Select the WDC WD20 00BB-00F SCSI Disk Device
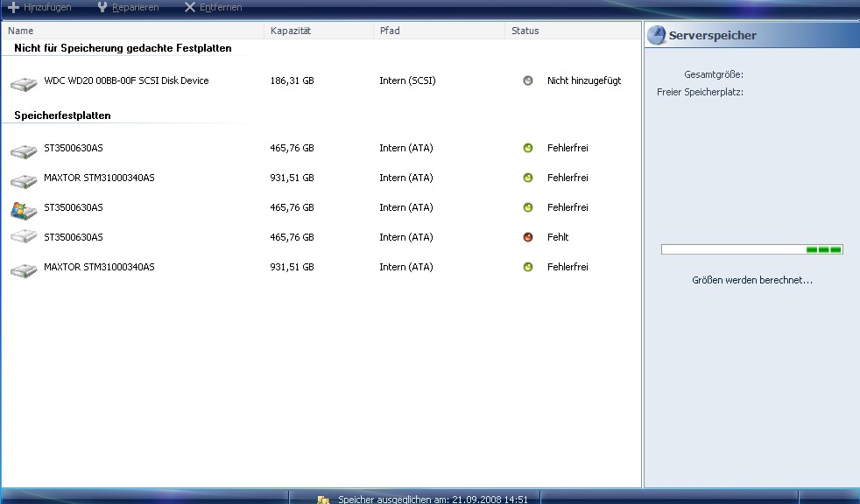 (126, 80)
